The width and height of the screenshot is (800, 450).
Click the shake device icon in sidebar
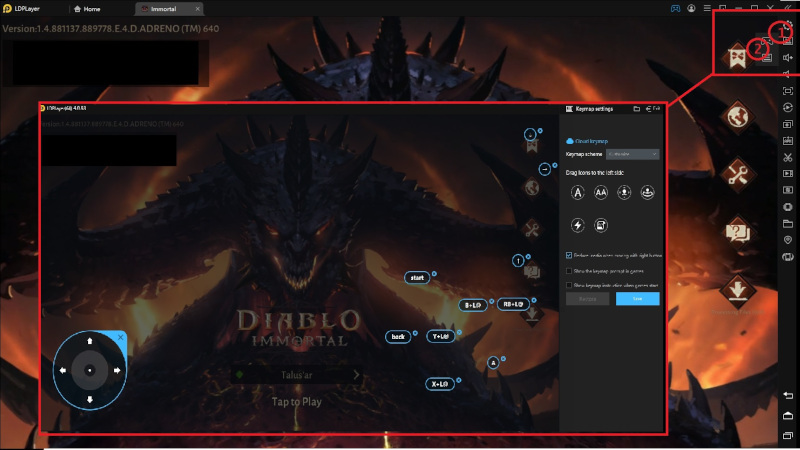[788, 257]
